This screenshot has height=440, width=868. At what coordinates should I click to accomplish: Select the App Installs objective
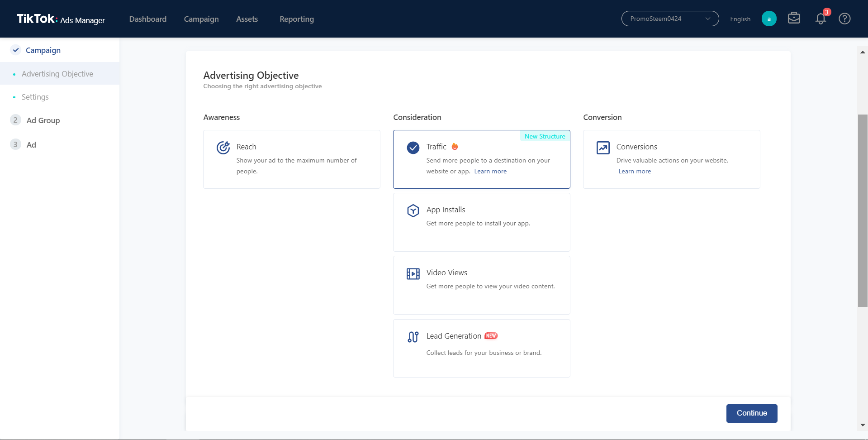(x=482, y=222)
